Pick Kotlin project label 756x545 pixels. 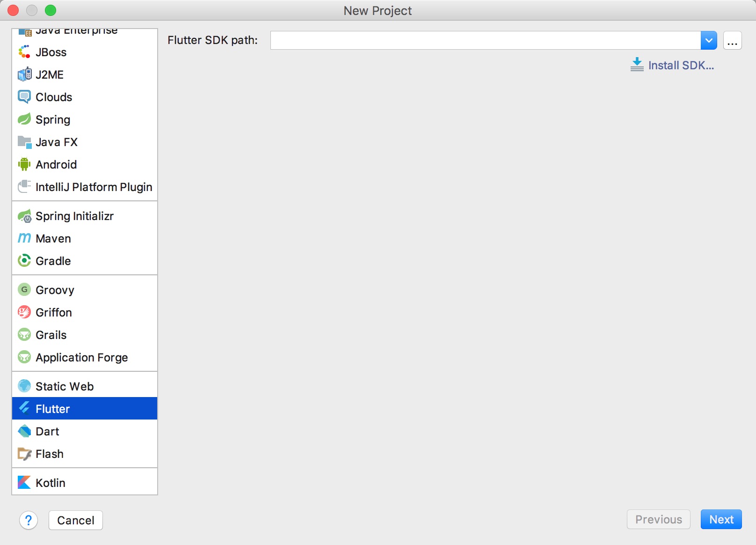point(51,483)
